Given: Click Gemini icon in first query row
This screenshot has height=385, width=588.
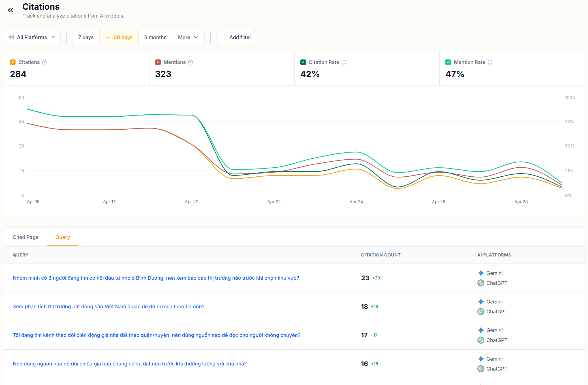Looking at the screenshot, I should pos(481,273).
